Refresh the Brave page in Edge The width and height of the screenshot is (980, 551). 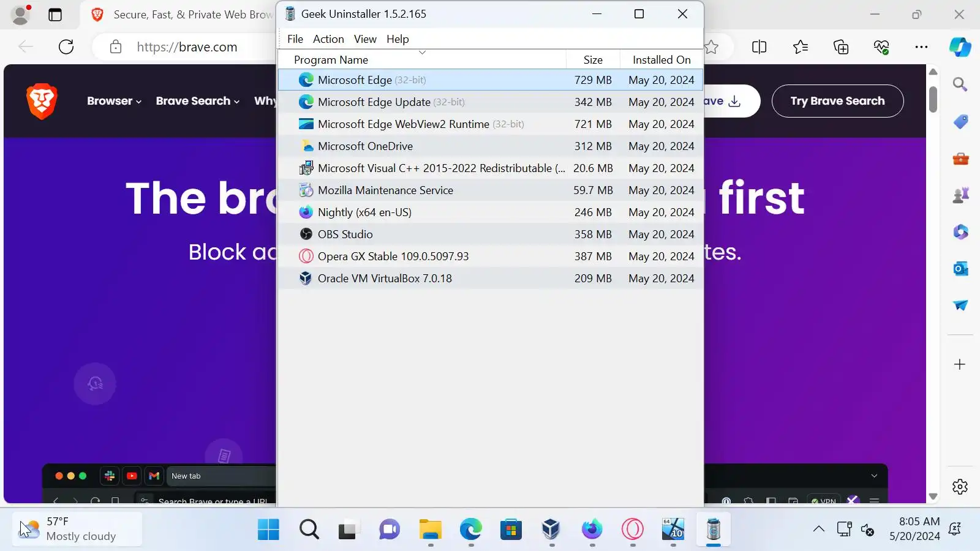66,47
